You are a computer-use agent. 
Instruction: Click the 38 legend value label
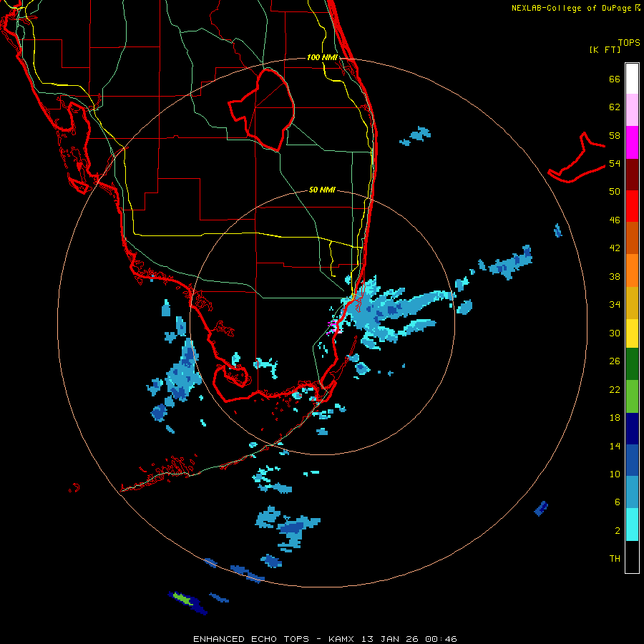coord(615,276)
